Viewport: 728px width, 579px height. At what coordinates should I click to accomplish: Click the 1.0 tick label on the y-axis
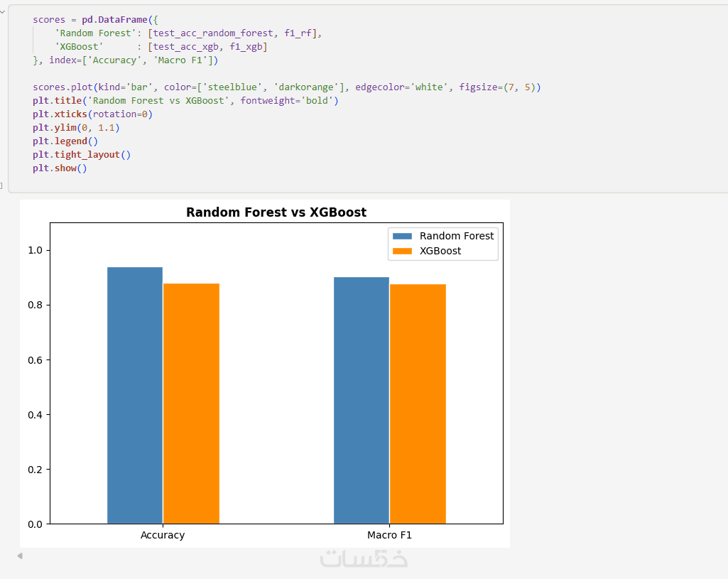click(x=35, y=250)
